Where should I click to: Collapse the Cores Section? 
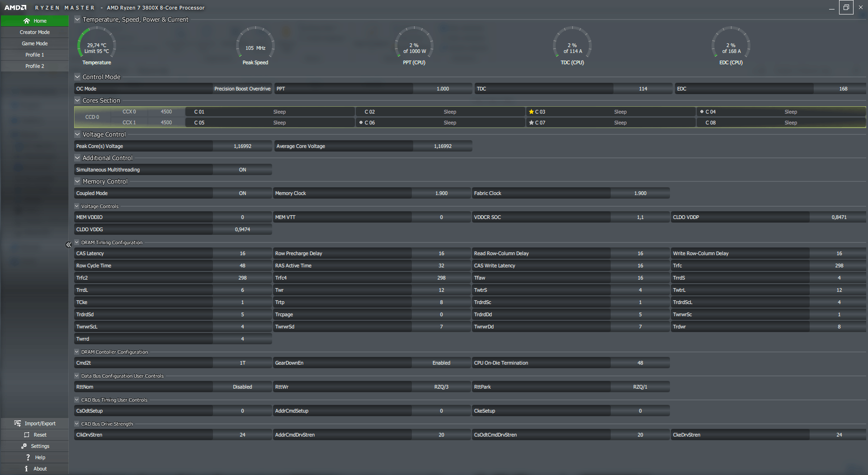(77, 100)
